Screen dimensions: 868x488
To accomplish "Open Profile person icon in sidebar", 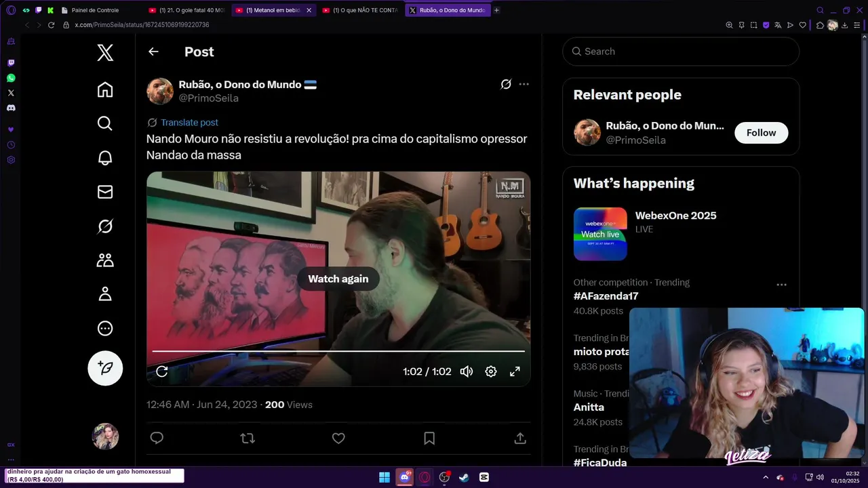I will [105, 294].
